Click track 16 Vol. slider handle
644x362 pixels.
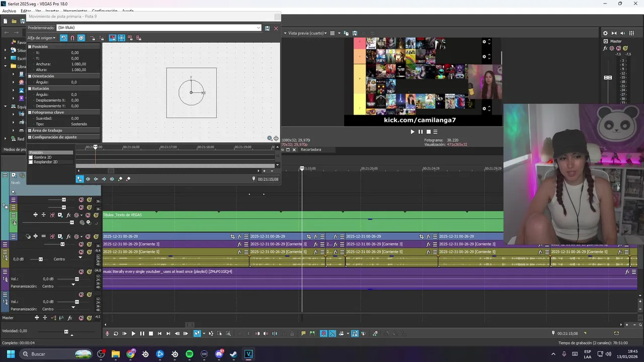[x=77, y=279]
